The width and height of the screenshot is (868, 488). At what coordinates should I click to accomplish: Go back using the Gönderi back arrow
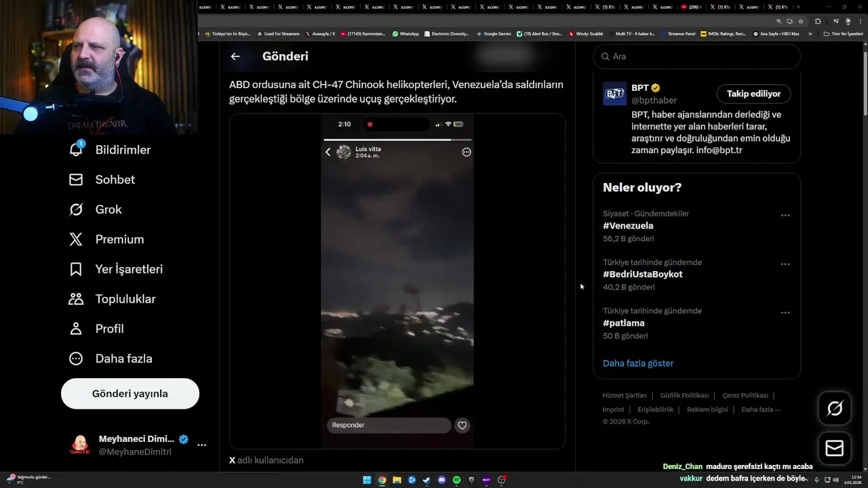235,56
